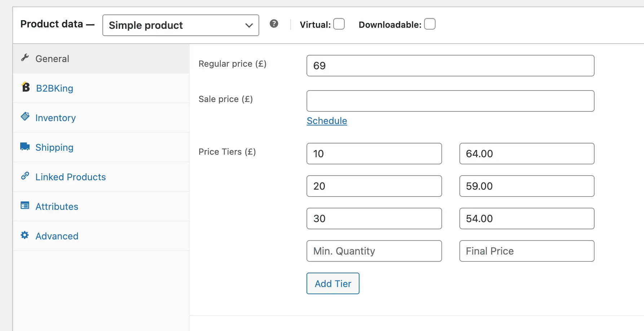
Task: Click the empty Sale price field
Action: click(x=450, y=101)
